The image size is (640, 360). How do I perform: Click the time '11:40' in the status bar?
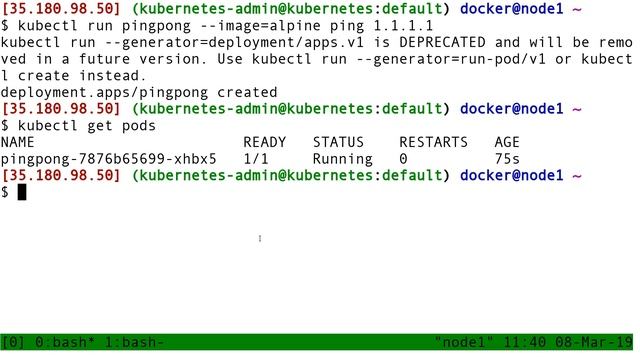click(524, 342)
